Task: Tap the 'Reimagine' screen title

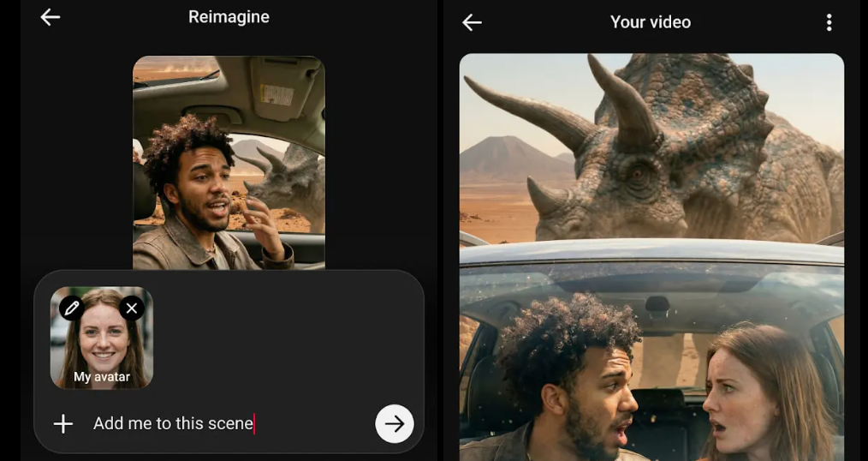Action: coord(229,17)
